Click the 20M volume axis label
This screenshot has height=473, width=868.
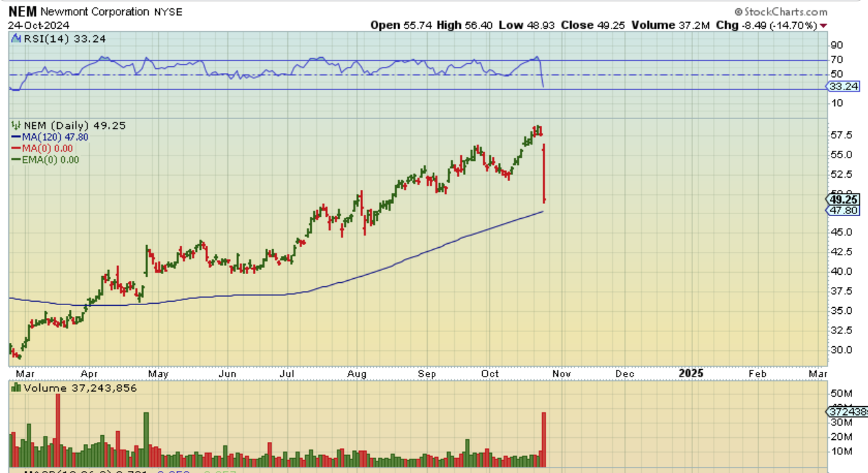[x=840, y=437]
